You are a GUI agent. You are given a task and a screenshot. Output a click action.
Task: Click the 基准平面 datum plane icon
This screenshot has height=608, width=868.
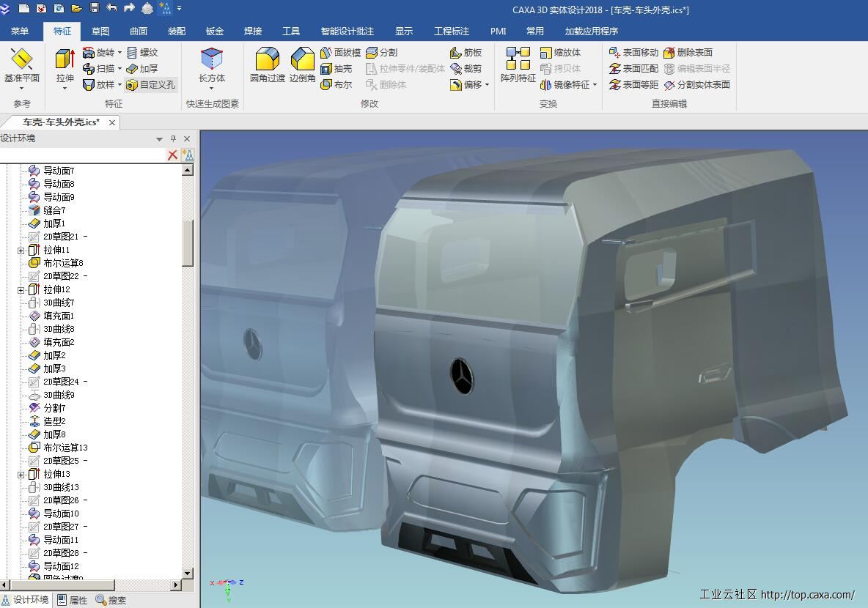coord(21,59)
